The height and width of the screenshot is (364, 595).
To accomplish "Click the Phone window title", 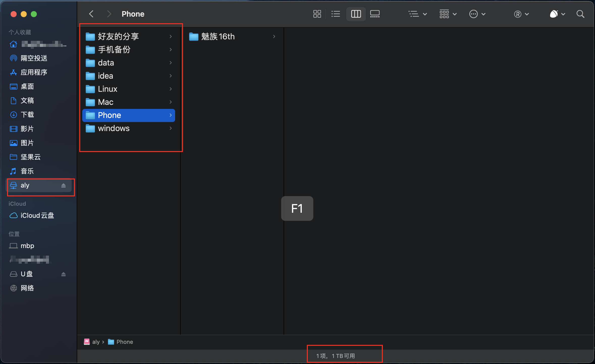I will click(133, 14).
